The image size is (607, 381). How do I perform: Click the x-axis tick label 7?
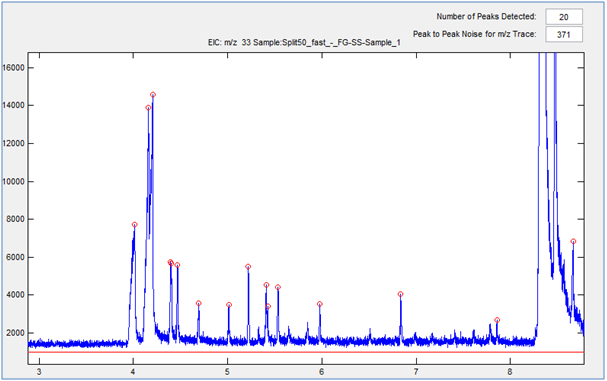[416, 372]
